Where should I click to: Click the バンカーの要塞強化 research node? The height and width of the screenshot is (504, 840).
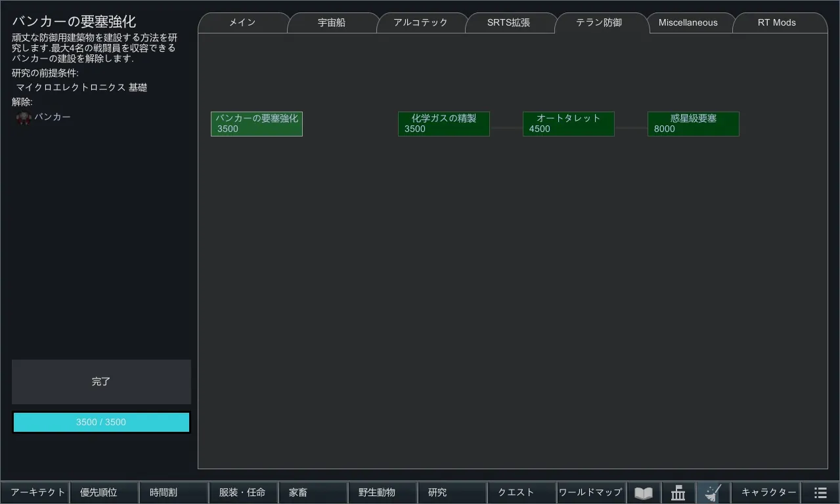point(256,124)
